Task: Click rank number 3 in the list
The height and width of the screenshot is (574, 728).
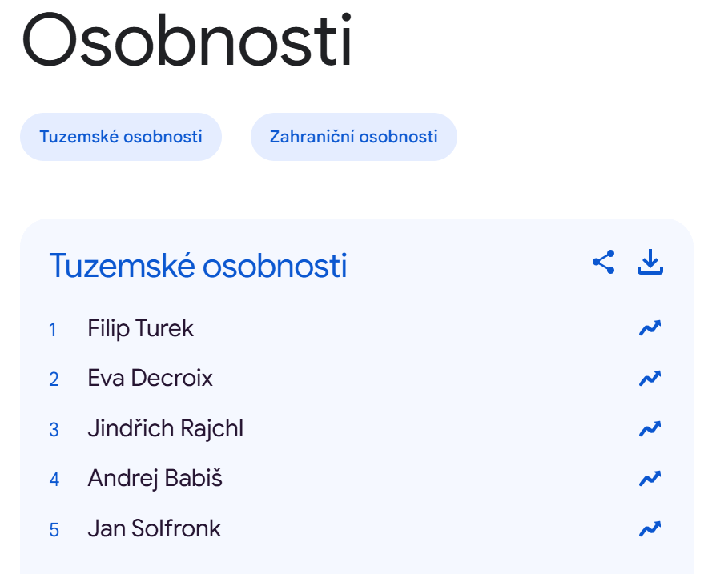Action: 54,429
